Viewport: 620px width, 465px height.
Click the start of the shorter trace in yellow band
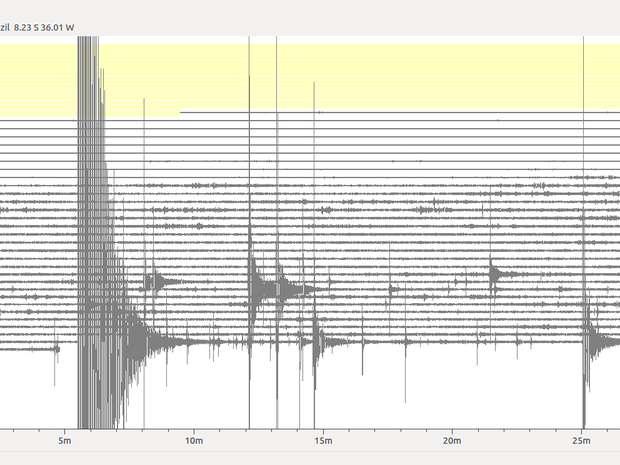(182, 112)
